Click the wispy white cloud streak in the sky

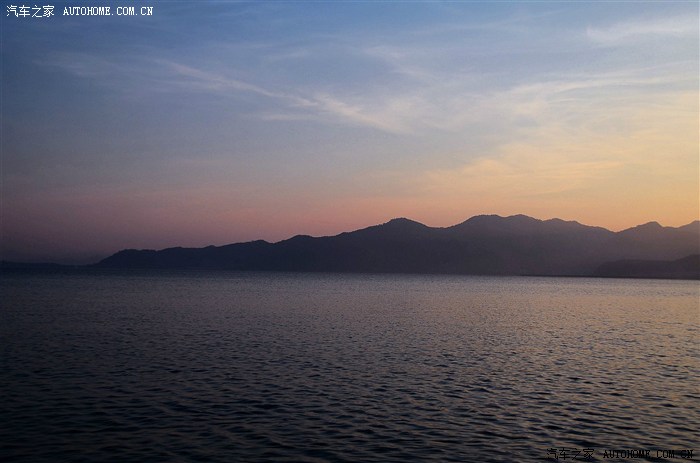[300, 100]
